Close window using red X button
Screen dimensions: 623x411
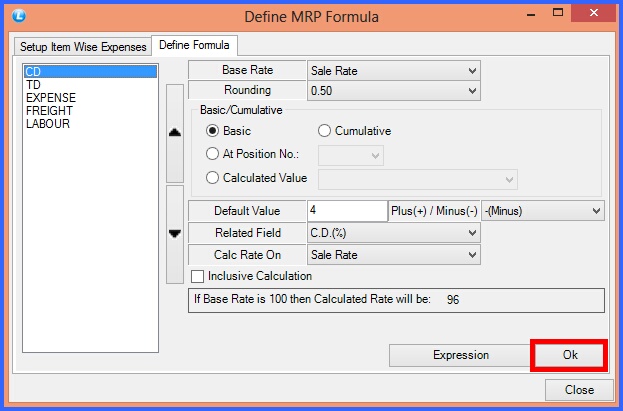pyautogui.click(x=594, y=13)
